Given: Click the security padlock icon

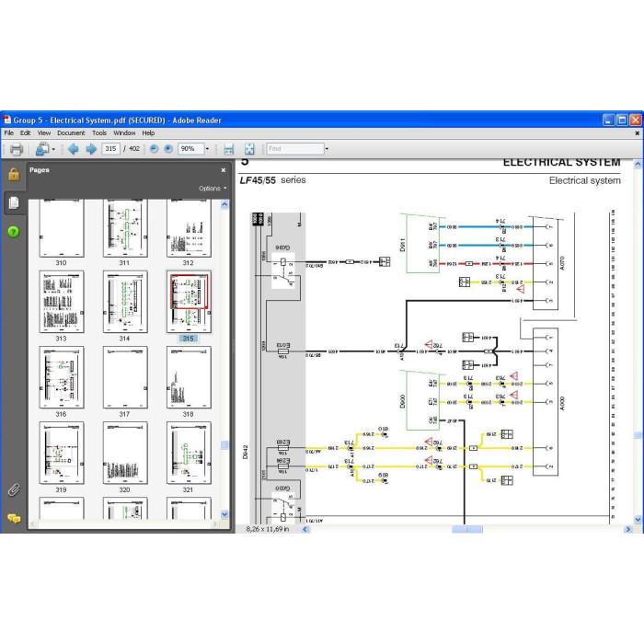Looking at the screenshot, I should click(14, 174).
